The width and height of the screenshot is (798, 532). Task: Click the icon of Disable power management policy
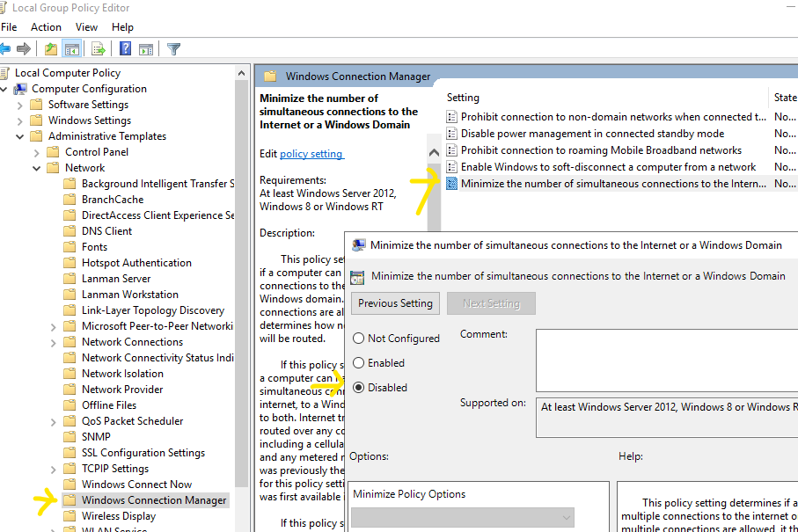[x=451, y=134]
